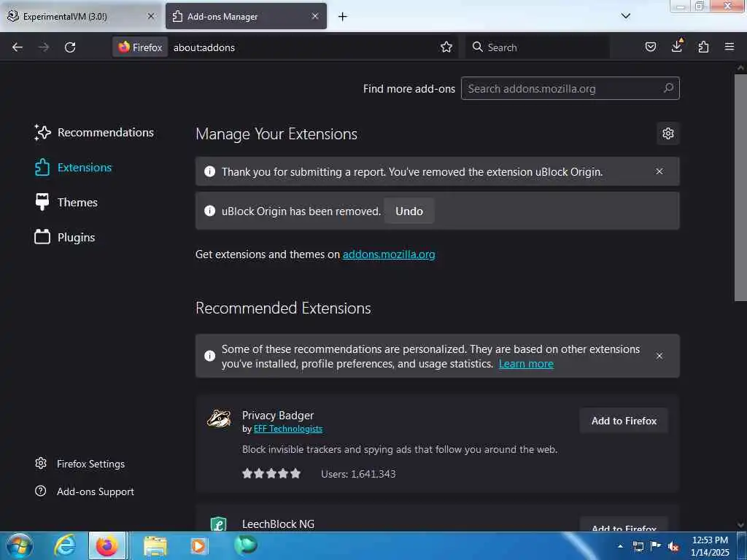The image size is (747, 560).
Task: Click the 'Manage Your Extensions' heading
Action: pyautogui.click(x=276, y=134)
